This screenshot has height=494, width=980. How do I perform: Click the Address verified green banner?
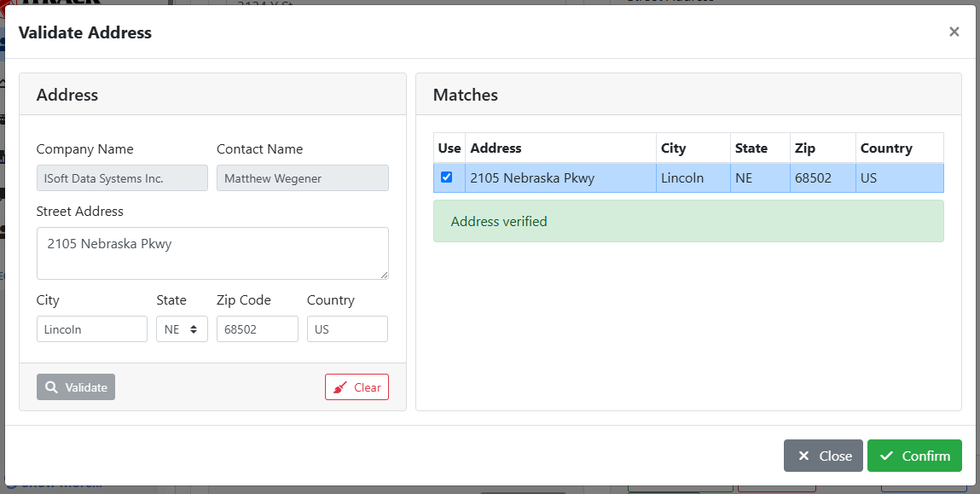pos(688,221)
